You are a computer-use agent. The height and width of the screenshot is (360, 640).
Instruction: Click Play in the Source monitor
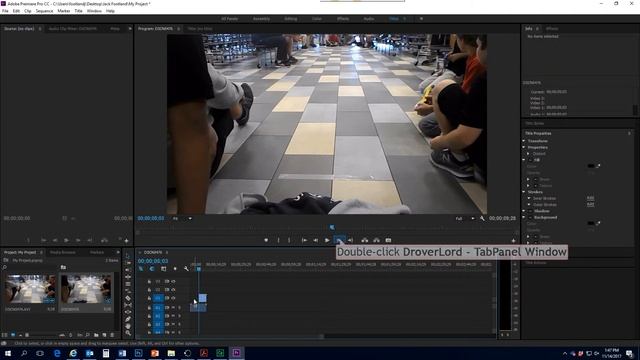66,240
